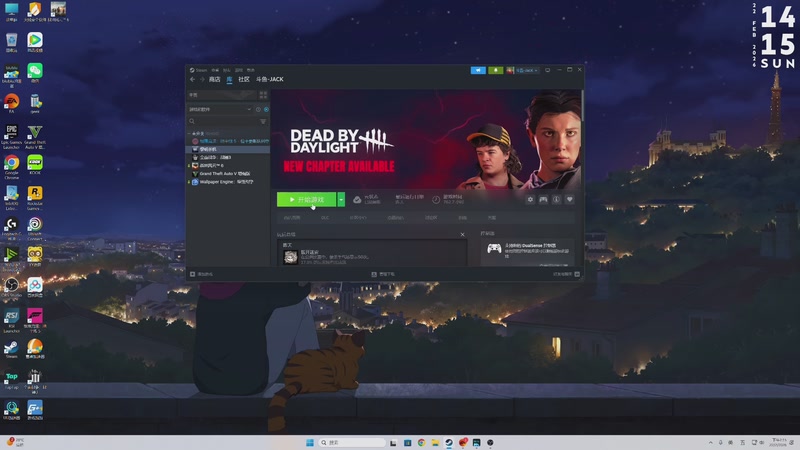Viewport: 800px width, 450px height.
Task: Open the 斗鱼-JACK profile tab
Action: [270, 80]
